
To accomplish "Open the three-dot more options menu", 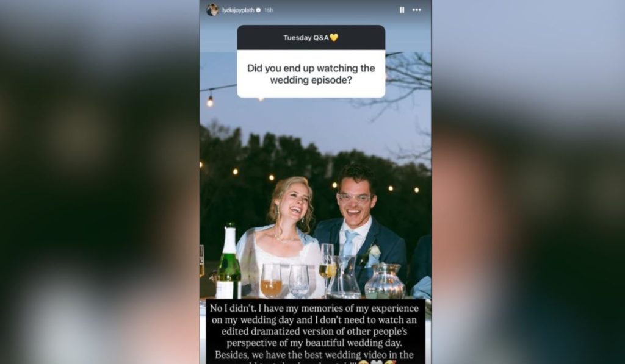I will 416,10.
